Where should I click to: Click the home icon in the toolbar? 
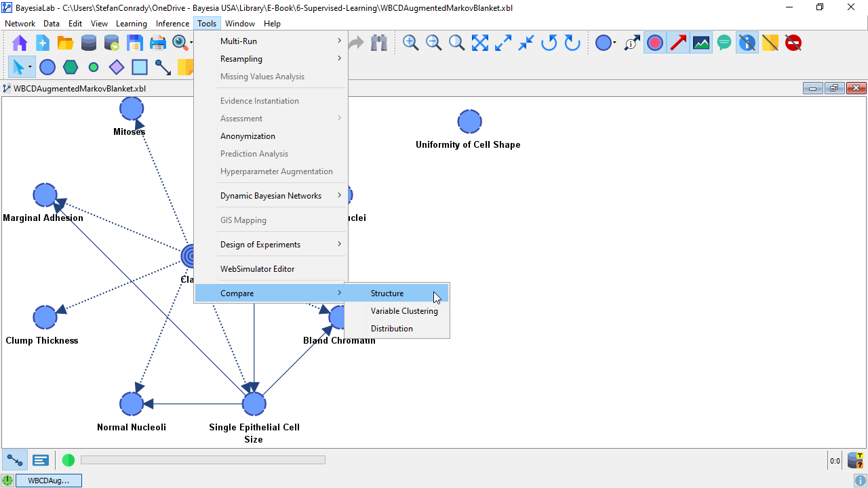point(20,43)
